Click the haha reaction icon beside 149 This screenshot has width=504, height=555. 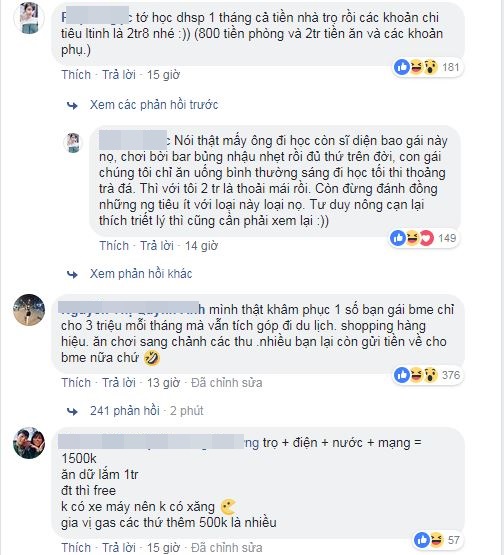coord(412,238)
